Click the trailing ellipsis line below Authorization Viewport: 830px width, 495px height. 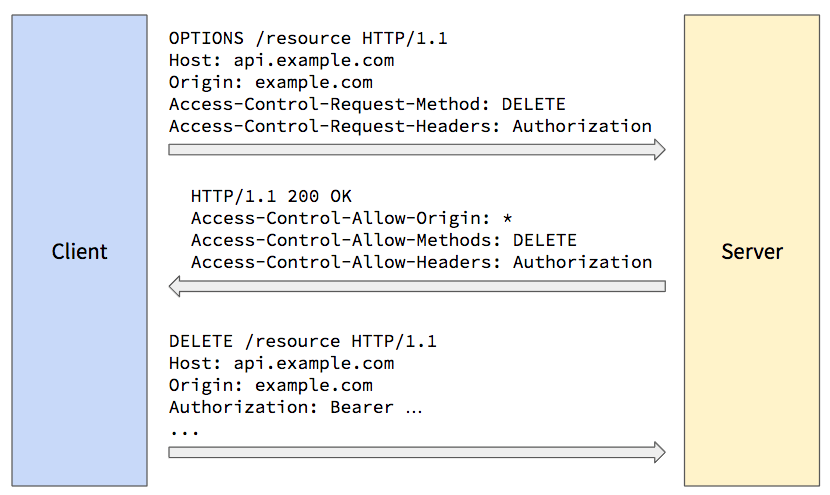click(x=185, y=433)
